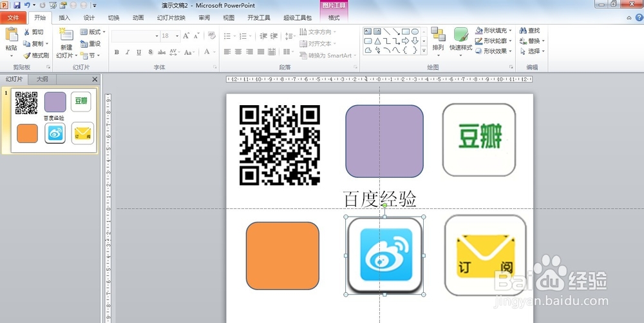
Task: Select the isosceles triangle shape
Action: tap(377, 41)
